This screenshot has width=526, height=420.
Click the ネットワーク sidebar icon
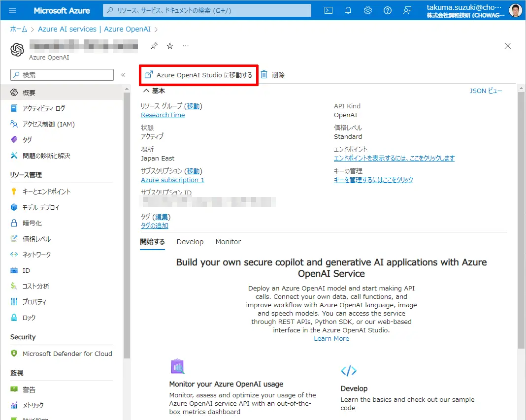tap(14, 255)
